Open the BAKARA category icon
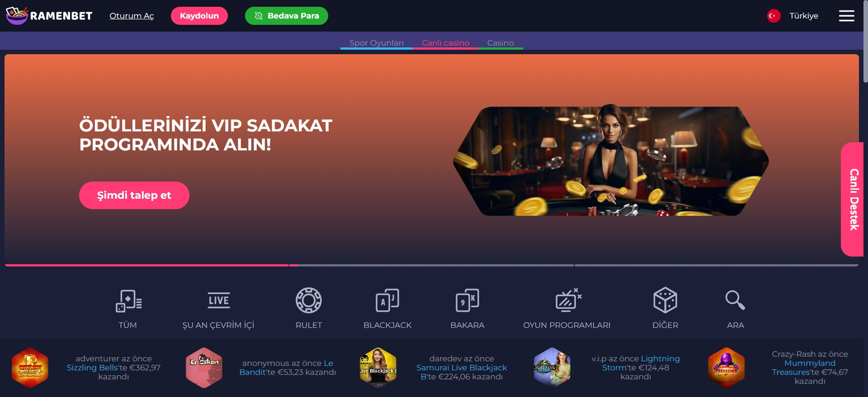Screen dimensions: 868x397 coord(467,301)
